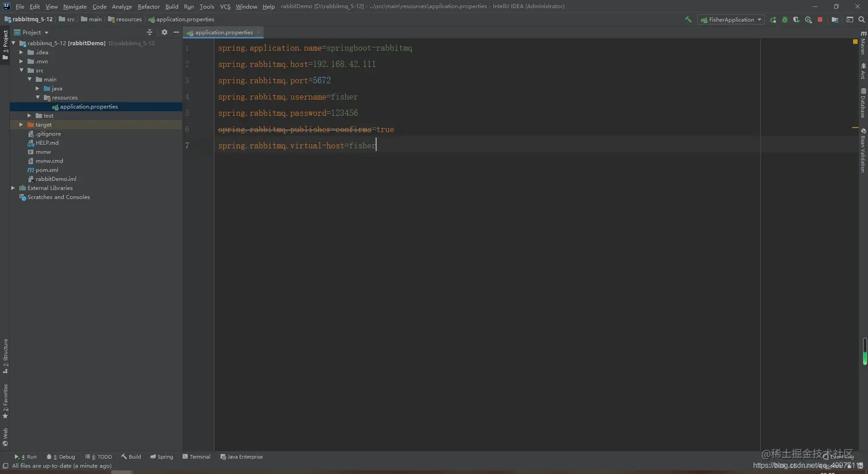Toggle the 2: Favorites tool window button
The image size is (868, 474).
5,402
